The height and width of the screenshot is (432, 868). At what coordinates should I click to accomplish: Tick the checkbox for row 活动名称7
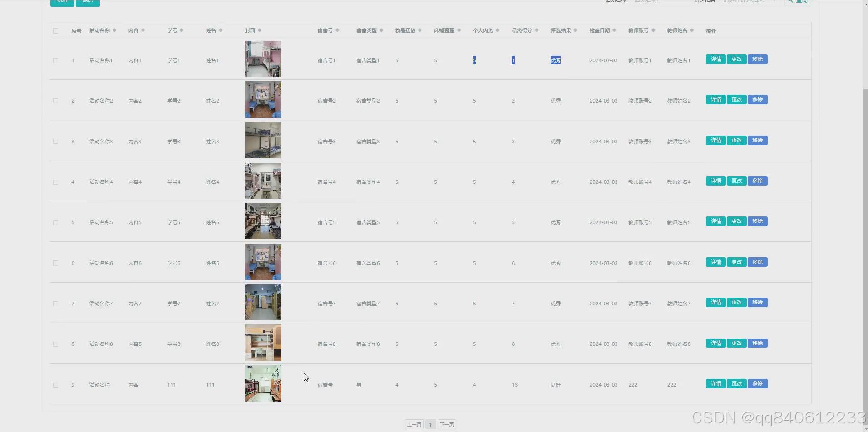(x=55, y=304)
